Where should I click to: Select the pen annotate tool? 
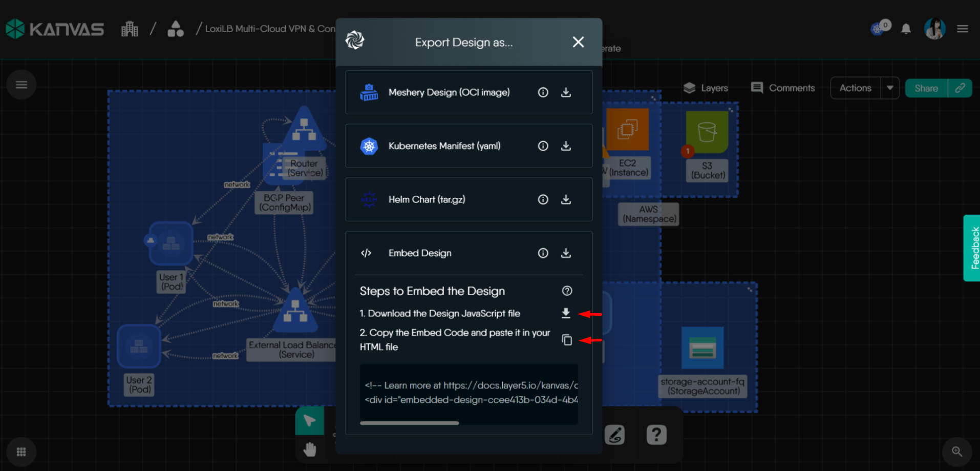pos(615,435)
